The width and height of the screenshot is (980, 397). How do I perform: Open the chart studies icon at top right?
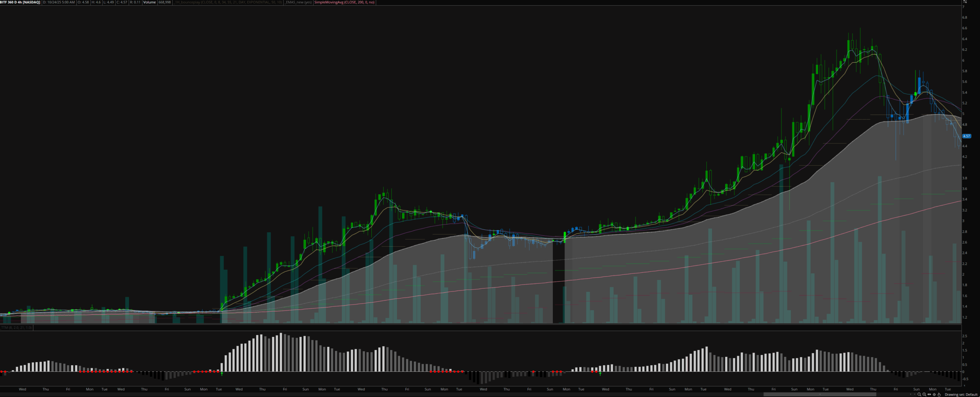tap(965, 2)
